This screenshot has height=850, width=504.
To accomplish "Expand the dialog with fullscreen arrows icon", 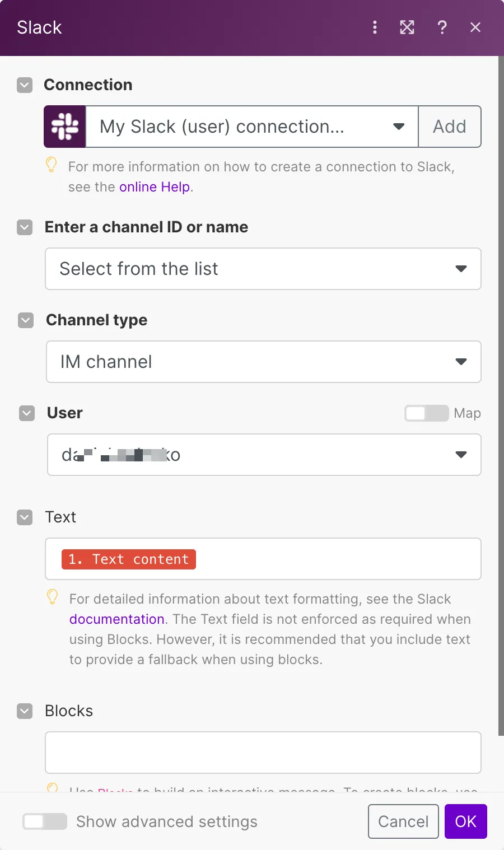I will [407, 27].
